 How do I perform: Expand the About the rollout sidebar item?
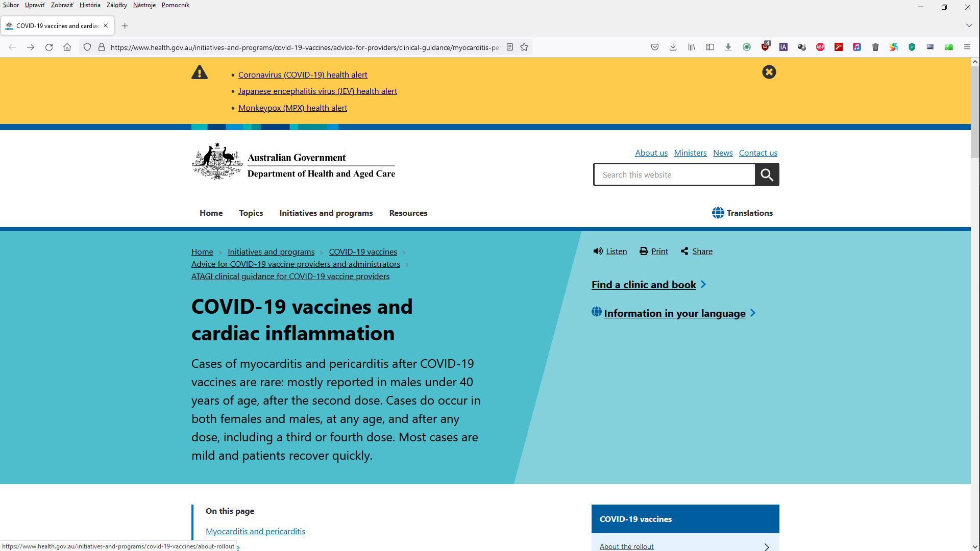[766, 546]
